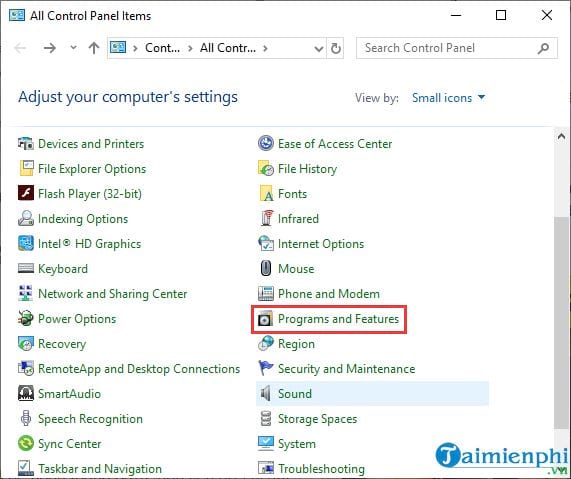This screenshot has height=479, width=571.
Task: Open the Region link
Action: [296, 344]
